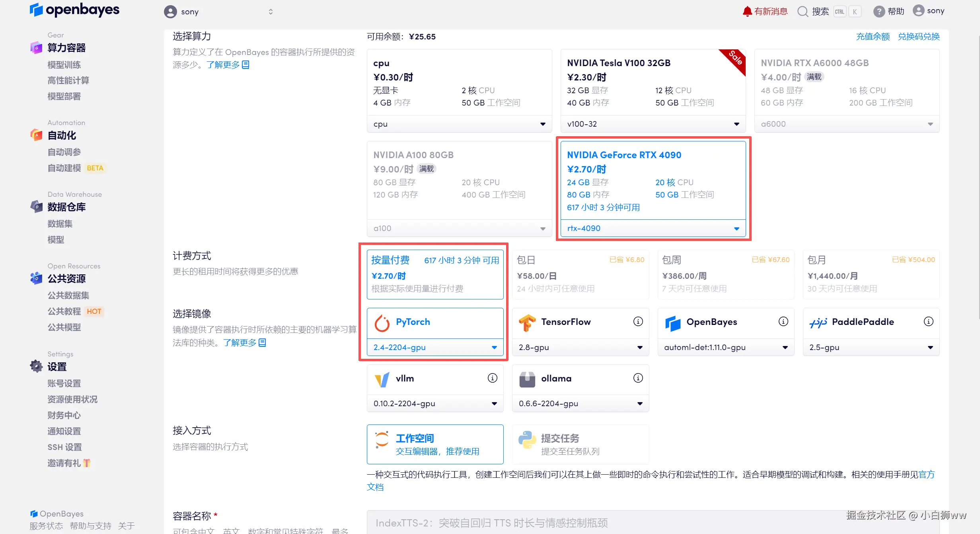Click the new-messages bell icon
Viewport: 980px width, 534px height.
[x=747, y=11]
